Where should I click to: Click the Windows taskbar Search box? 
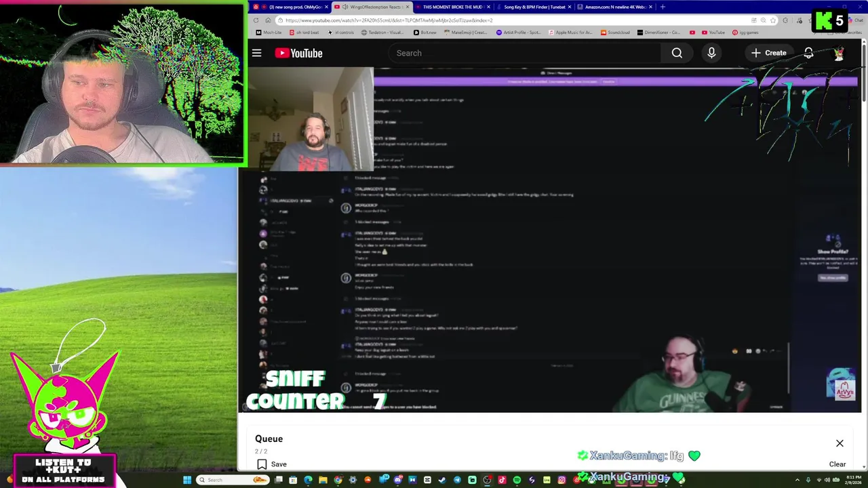pyautogui.click(x=233, y=480)
